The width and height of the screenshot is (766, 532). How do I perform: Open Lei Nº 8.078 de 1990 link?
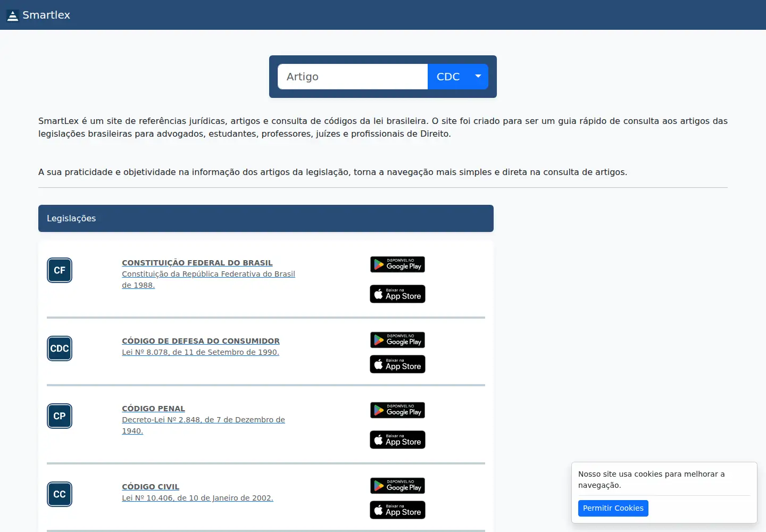[201, 352]
